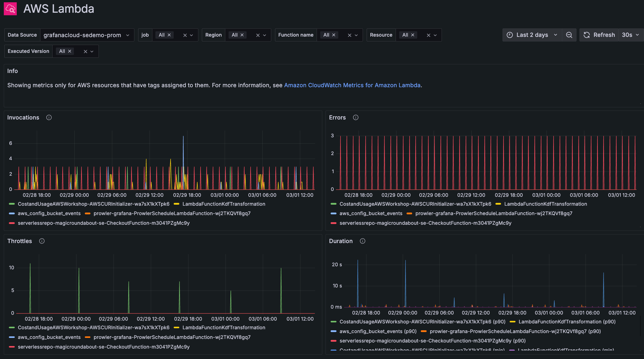Open the info tooltip on the Duration panel
The width and height of the screenshot is (644, 359).
(x=362, y=241)
